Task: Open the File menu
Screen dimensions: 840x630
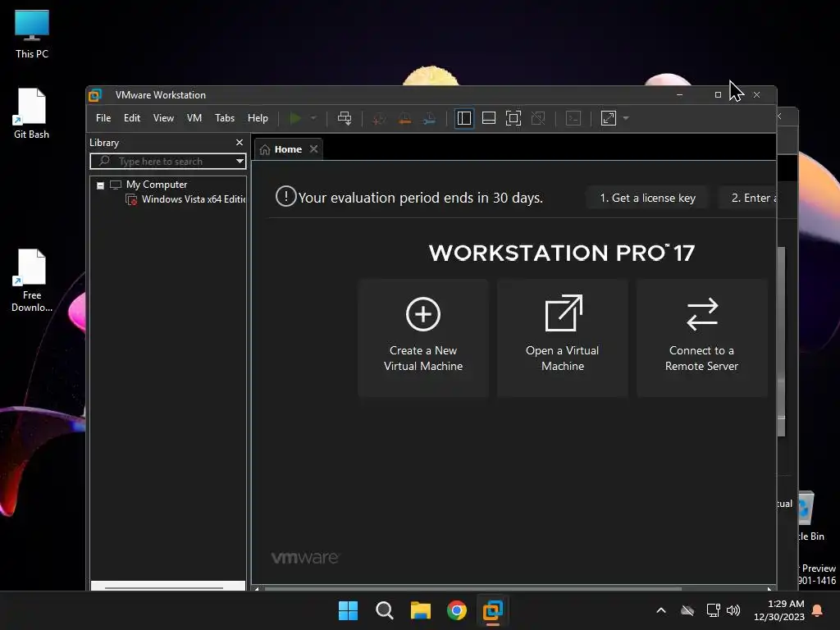Action: click(x=103, y=118)
